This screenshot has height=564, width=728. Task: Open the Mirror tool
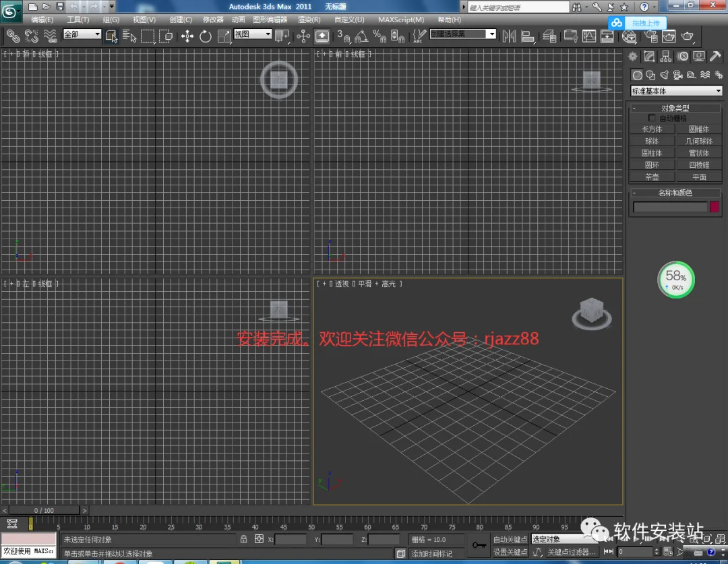[x=509, y=36]
